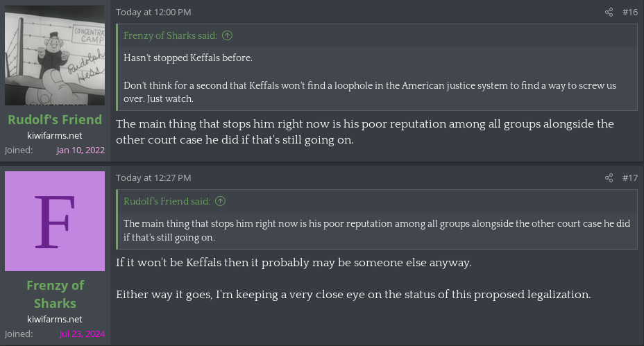Open the #16 post permalink
The width and height of the screenshot is (644, 346).
tap(629, 12)
